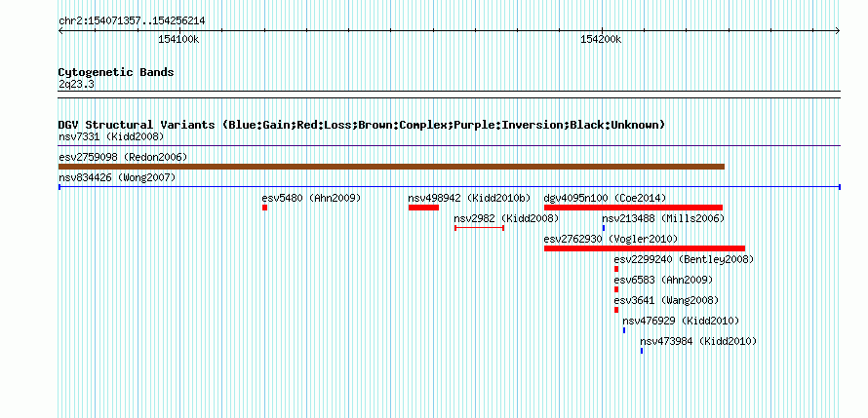868x418 pixels.
Task: Open the esv6583 (Ahn2009) label
Action: [663, 280]
